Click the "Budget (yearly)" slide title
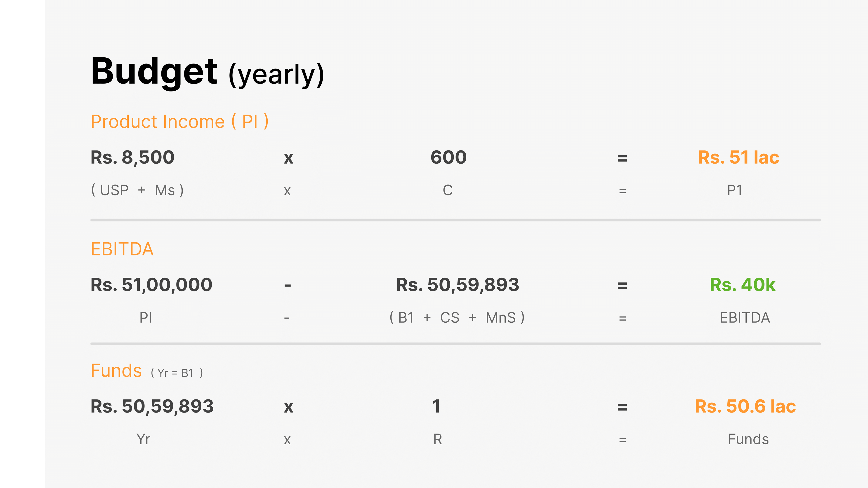 pyautogui.click(x=207, y=72)
